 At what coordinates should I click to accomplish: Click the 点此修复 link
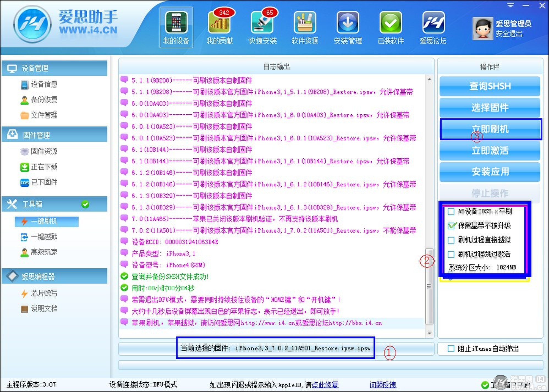325,385
